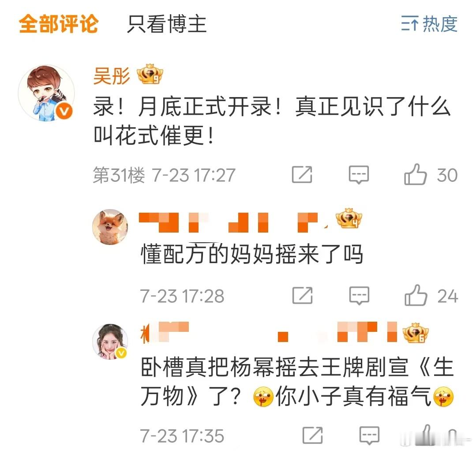Repost the 懂配方的妈妈摇来了吗 reply
This screenshot has height=451, width=476.
pyautogui.click(x=302, y=296)
